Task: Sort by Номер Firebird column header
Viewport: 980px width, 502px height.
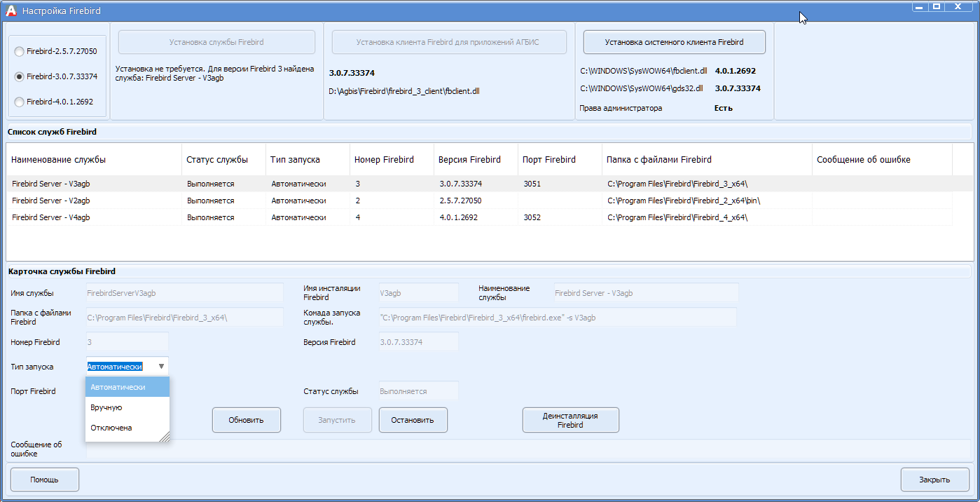Action: tap(392, 159)
